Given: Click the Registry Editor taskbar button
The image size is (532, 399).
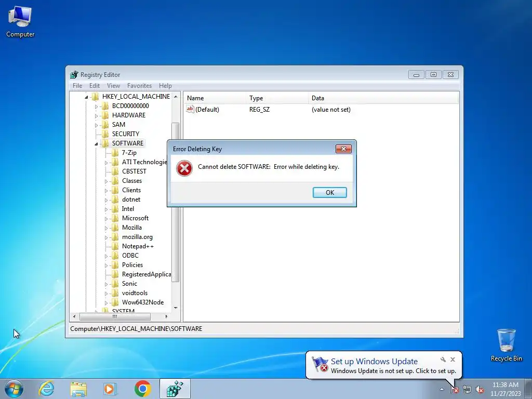Looking at the screenshot, I should (175, 389).
